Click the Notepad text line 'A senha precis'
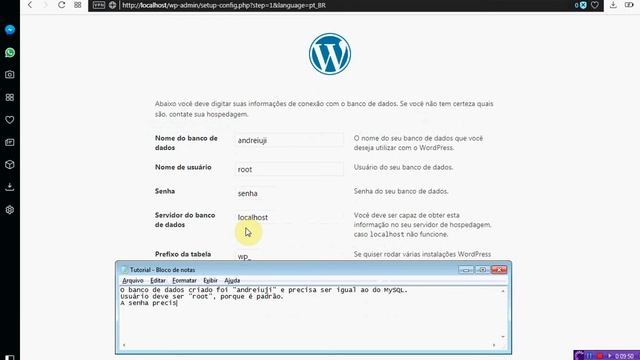 pyautogui.click(x=149, y=303)
